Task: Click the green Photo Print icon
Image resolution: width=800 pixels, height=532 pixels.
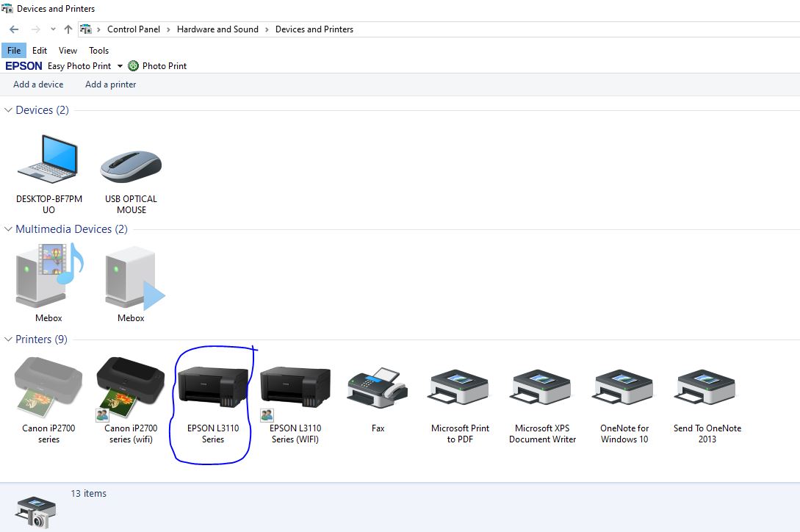Action: click(133, 66)
